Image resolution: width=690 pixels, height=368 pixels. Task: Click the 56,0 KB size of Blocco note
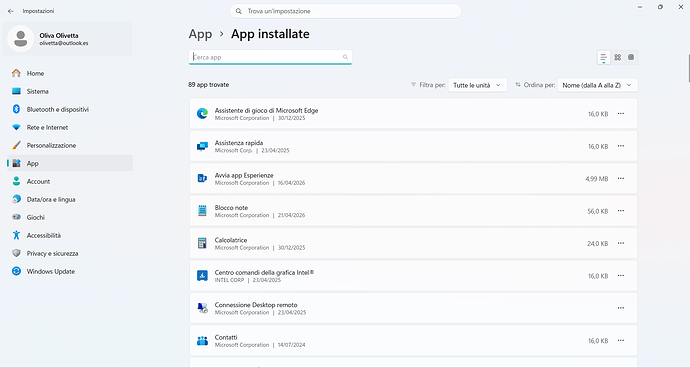click(598, 211)
